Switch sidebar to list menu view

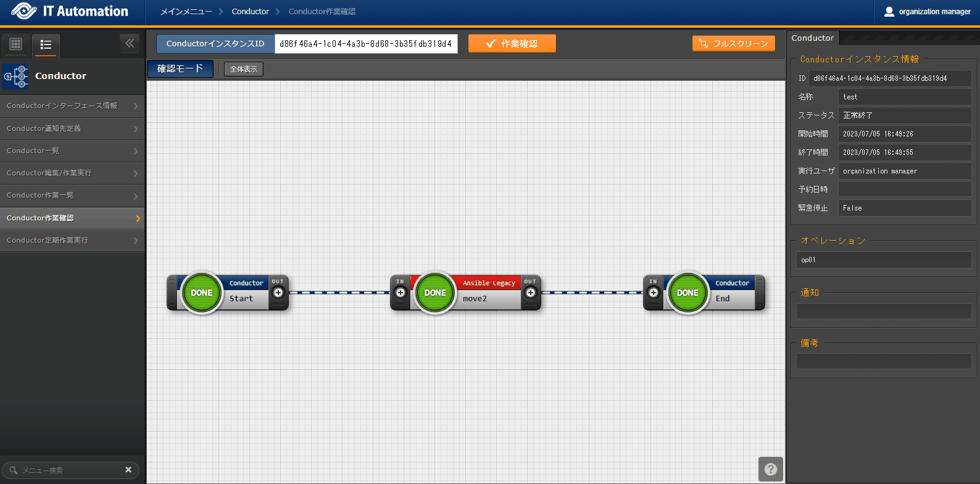(x=46, y=44)
